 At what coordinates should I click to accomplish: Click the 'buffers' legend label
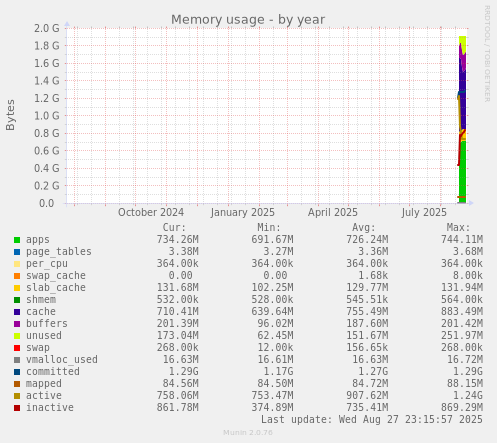[x=47, y=324]
